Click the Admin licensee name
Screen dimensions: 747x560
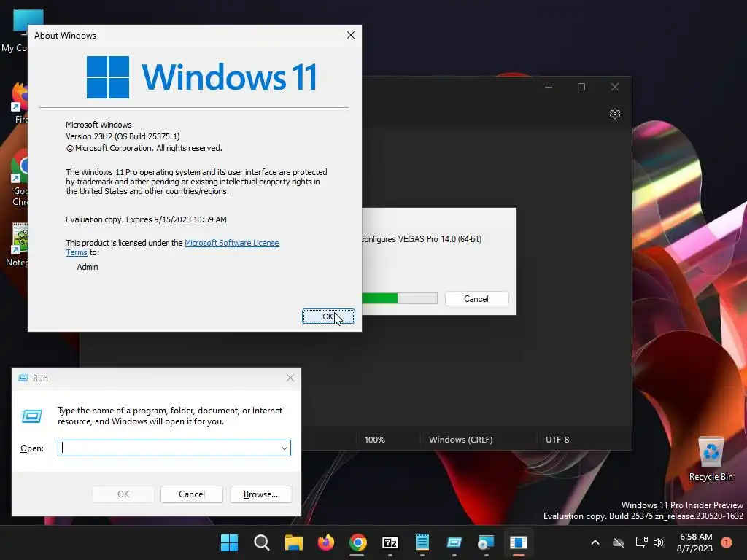(x=88, y=267)
